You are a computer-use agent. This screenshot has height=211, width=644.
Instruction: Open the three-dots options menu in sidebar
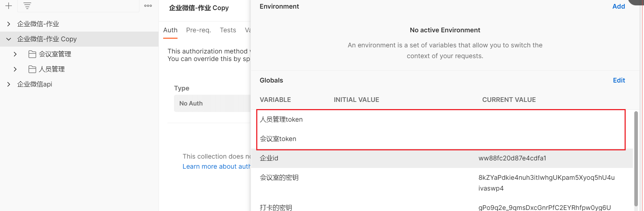coord(148,6)
